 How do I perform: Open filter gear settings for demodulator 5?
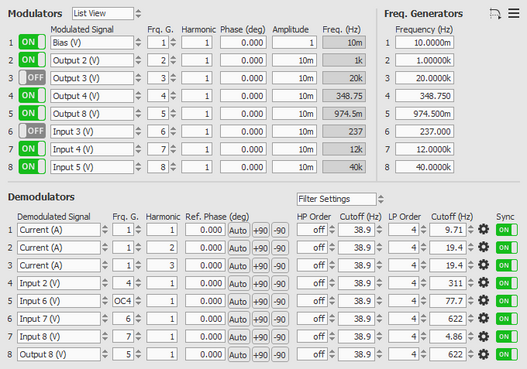483,301
